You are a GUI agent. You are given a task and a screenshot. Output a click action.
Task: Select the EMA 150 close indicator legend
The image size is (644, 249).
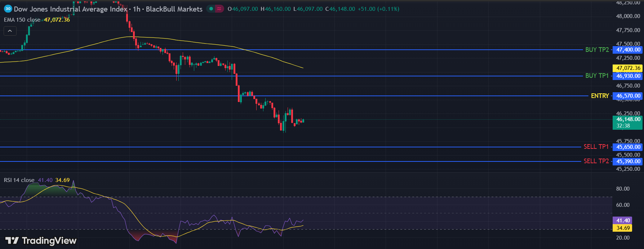22,20
